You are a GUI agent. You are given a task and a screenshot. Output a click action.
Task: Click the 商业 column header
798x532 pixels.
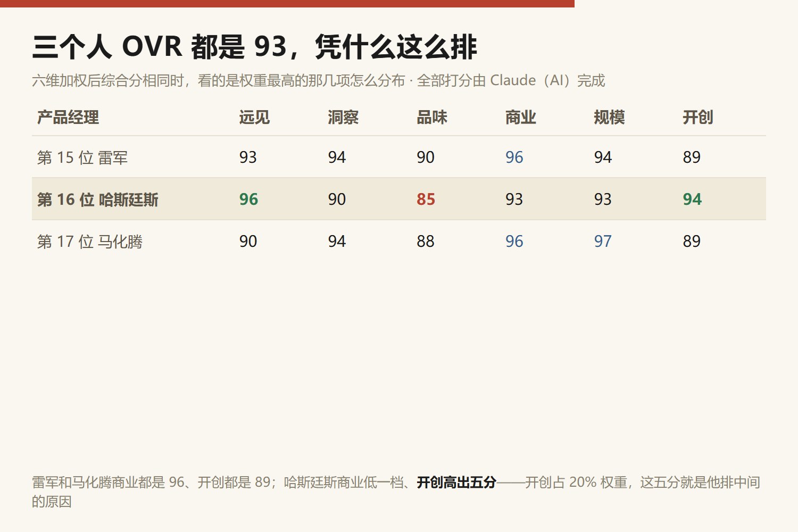pyautogui.click(x=521, y=118)
